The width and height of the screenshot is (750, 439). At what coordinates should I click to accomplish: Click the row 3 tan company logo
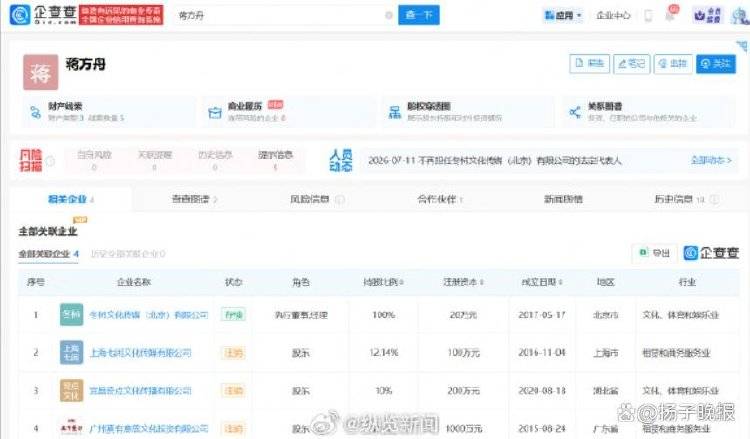[71, 390]
